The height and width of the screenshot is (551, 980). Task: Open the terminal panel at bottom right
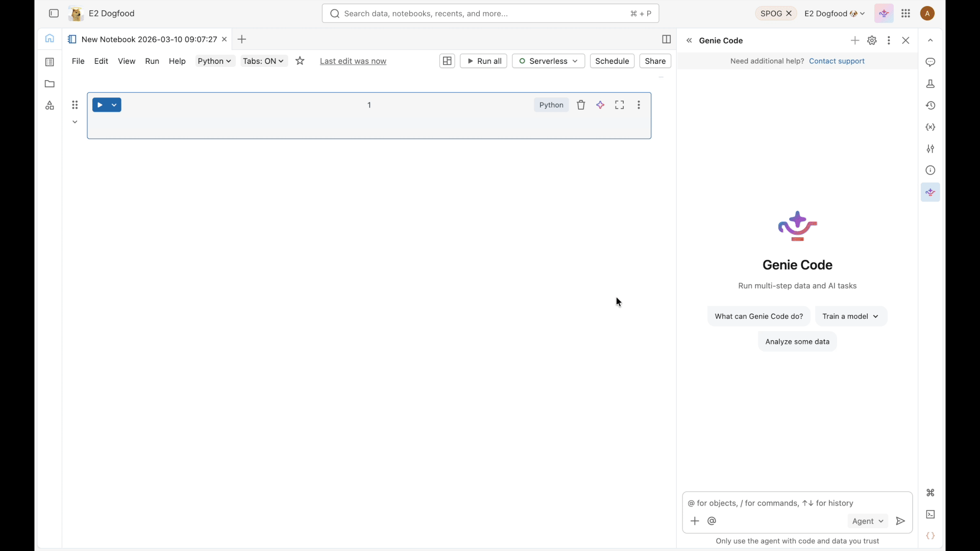[x=930, y=514]
